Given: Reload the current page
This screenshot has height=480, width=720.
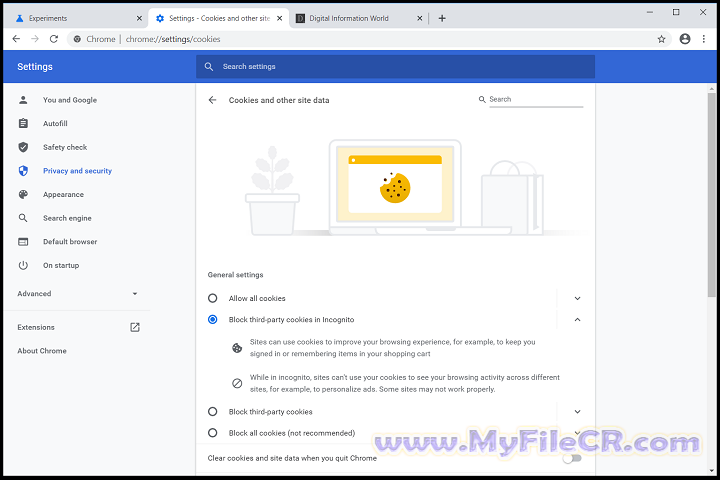Looking at the screenshot, I should coord(54,39).
